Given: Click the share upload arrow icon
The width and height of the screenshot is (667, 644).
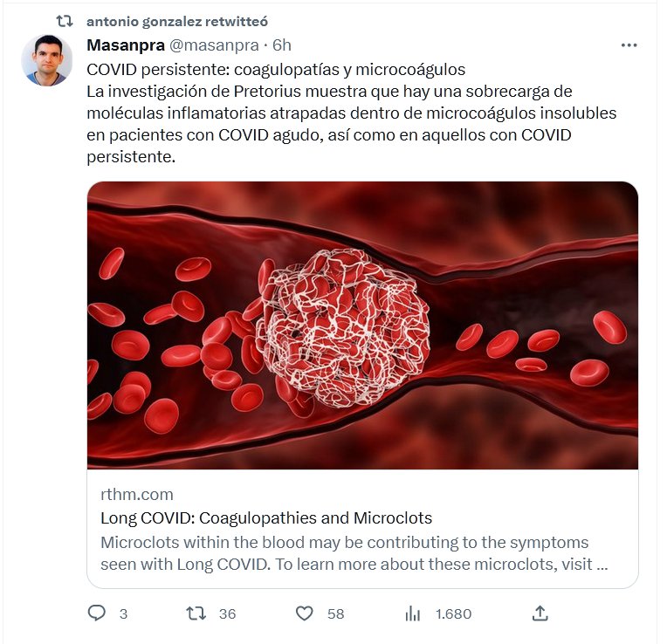Looking at the screenshot, I should click(x=540, y=613).
